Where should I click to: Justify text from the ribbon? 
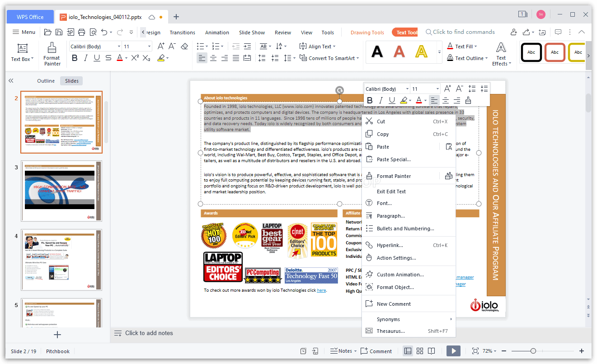click(x=236, y=58)
